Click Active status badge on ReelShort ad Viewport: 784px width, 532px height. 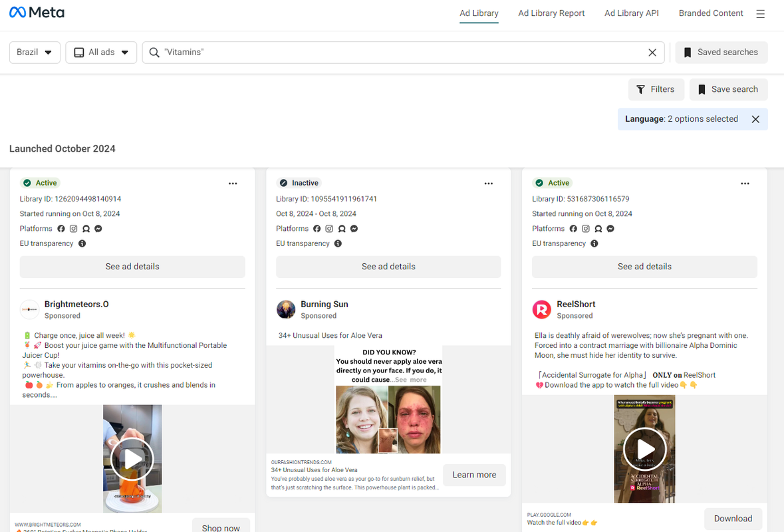[553, 183]
